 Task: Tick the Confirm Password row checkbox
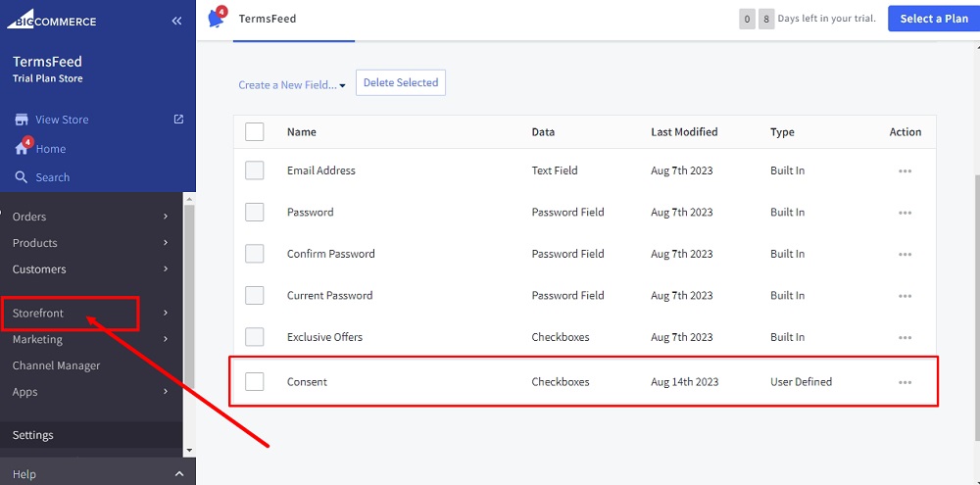point(255,254)
